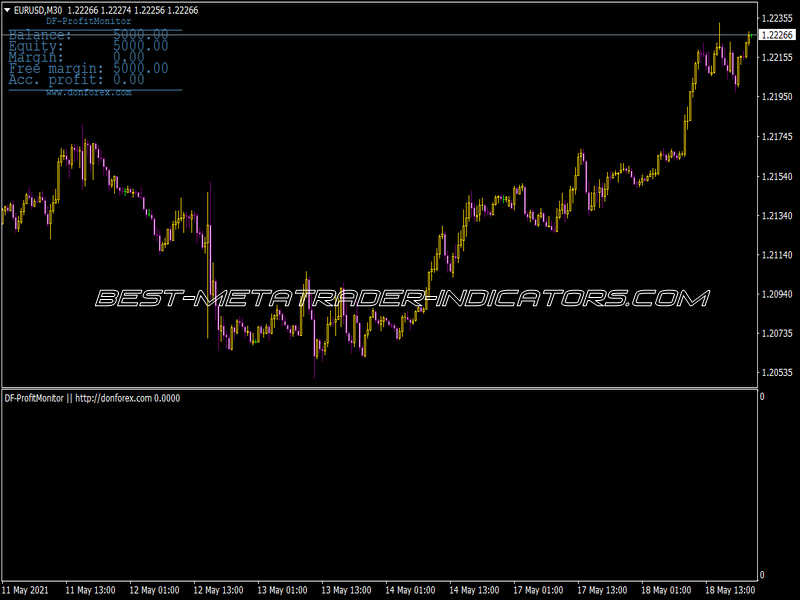Viewport: 800px width, 600px height.
Task: Click the 1.21950 price scale label
Action: [777, 96]
